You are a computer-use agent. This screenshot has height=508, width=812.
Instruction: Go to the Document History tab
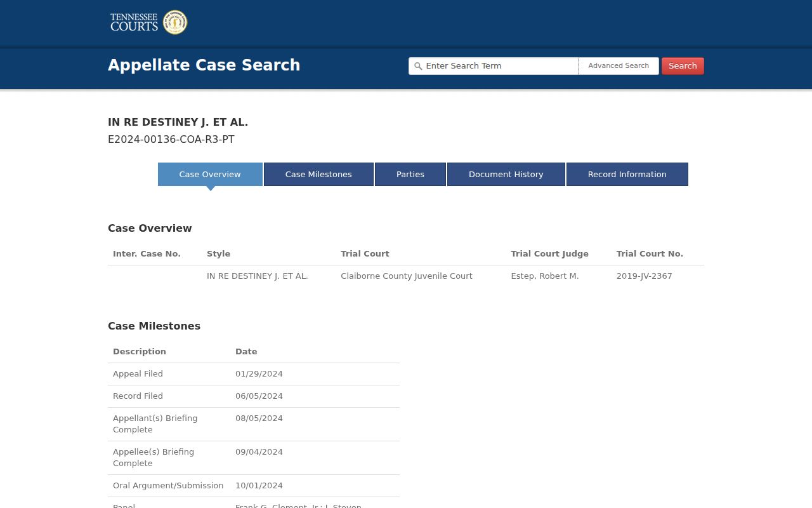(506, 174)
